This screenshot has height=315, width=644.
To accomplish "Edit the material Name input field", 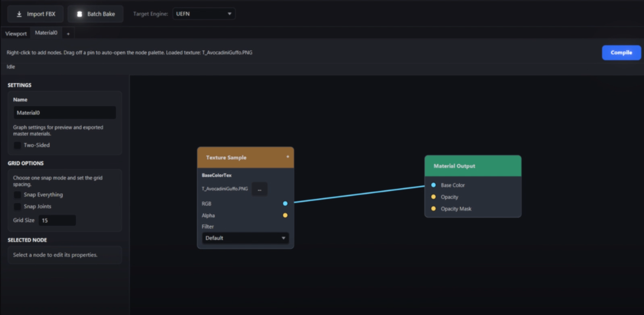I will coord(65,113).
